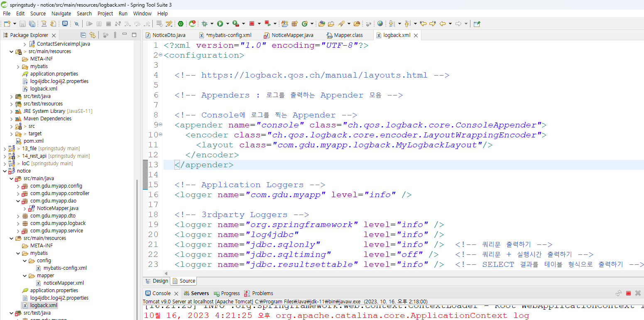Close the Package Explorer view tab
Image resolution: width=644 pixels, height=320 pixels.
pos(54,35)
